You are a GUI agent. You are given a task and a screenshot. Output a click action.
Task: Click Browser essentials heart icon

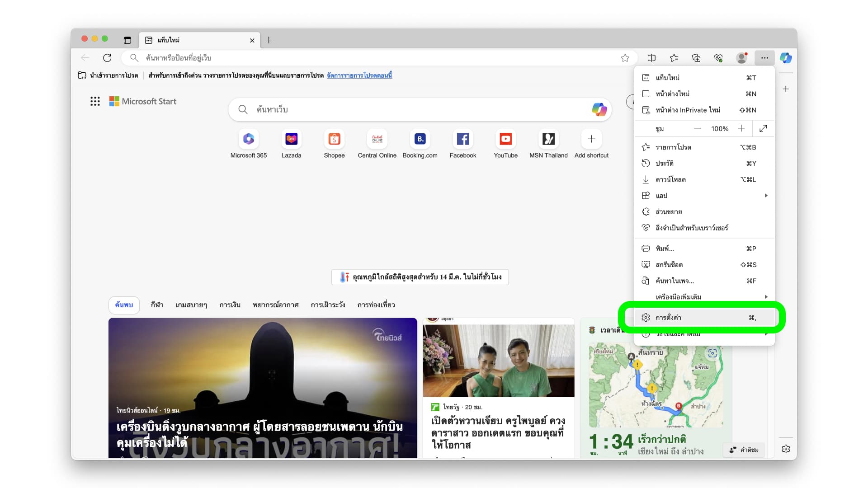[718, 58]
